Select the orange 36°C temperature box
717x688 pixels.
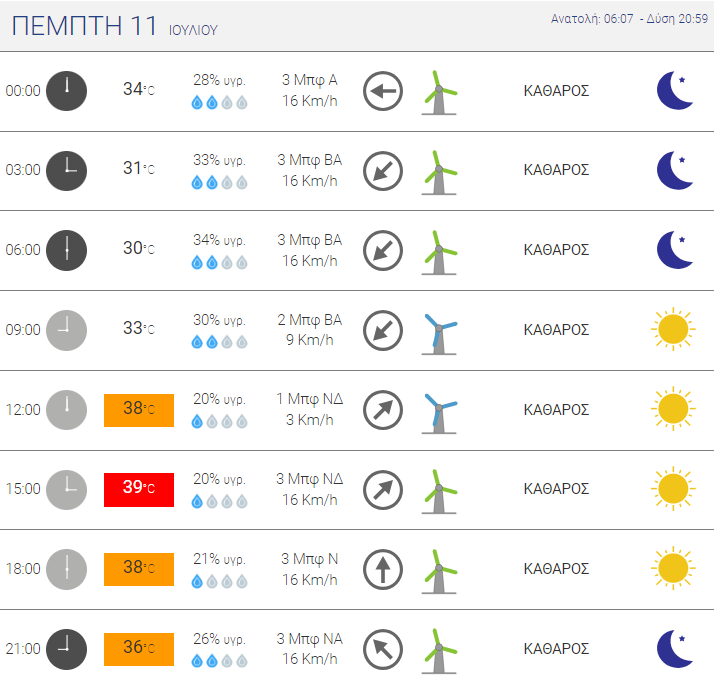(139, 649)
